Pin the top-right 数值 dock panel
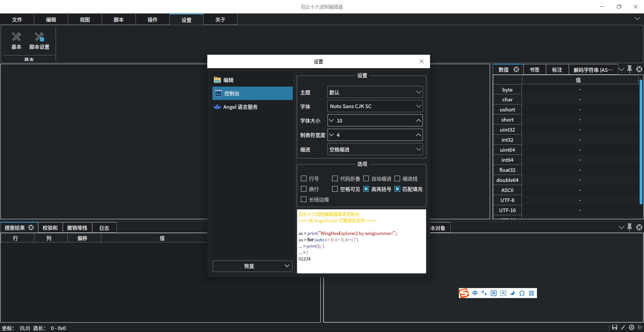The width and height of the screenshot is (644, 332). click(630, 69)
